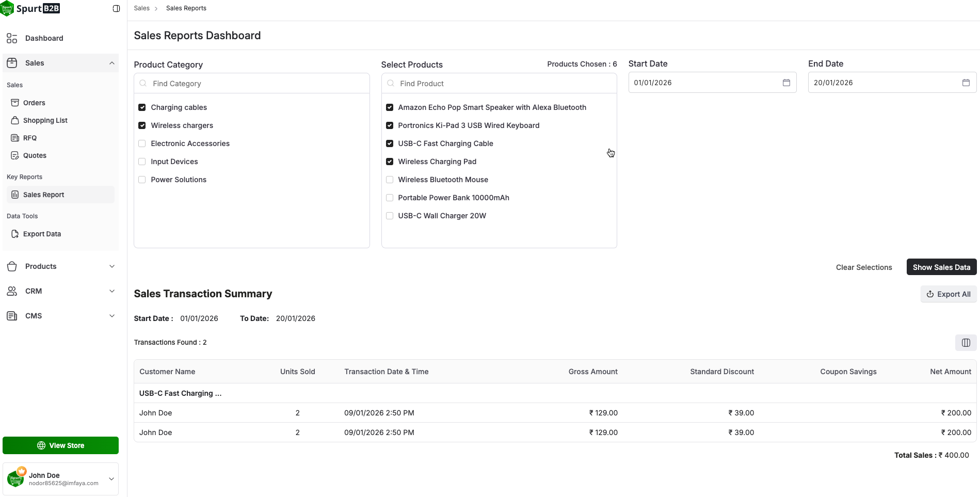Expand the CRM section
The width and height of the screenshot is (980, 497).
pyautogui.click(x=112, y=291)
